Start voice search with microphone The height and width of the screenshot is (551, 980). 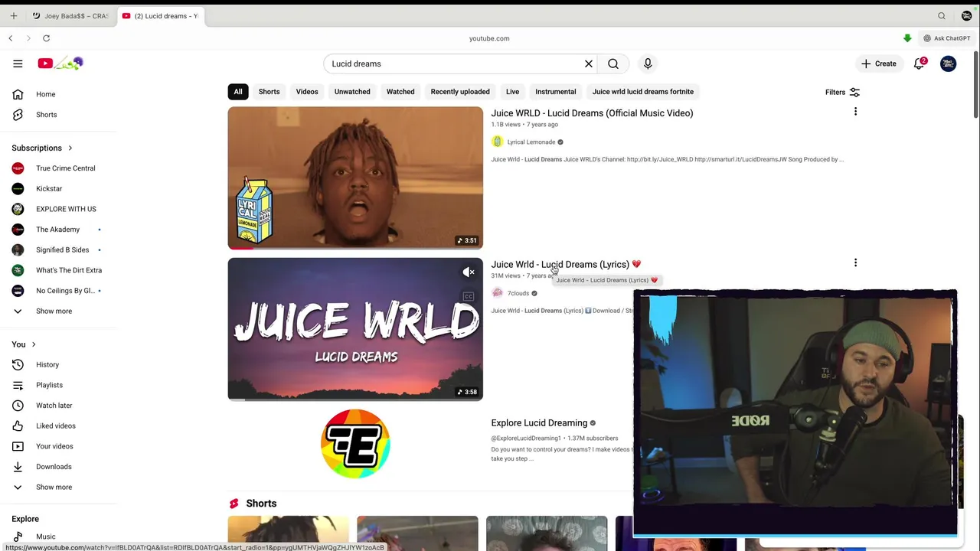(648, 64)
